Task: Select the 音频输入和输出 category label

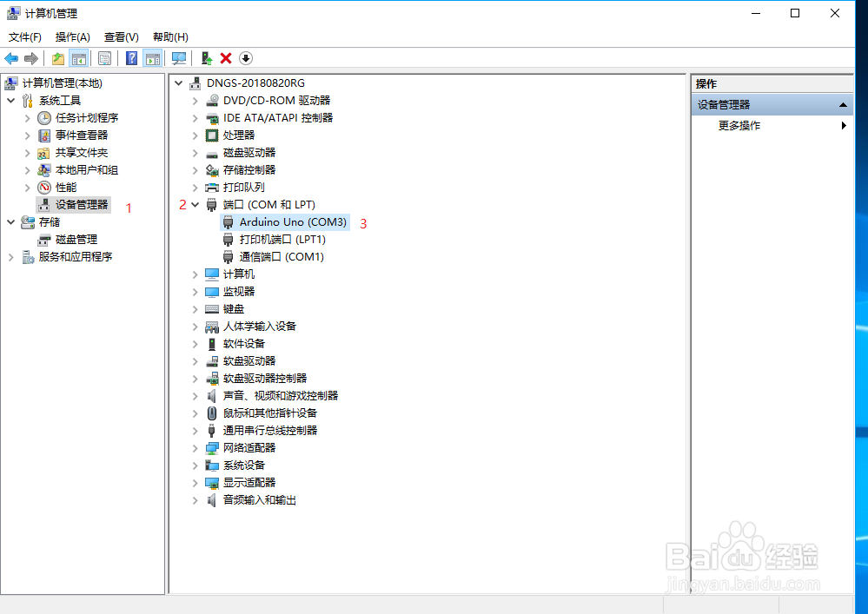Action: coord(259,500)
